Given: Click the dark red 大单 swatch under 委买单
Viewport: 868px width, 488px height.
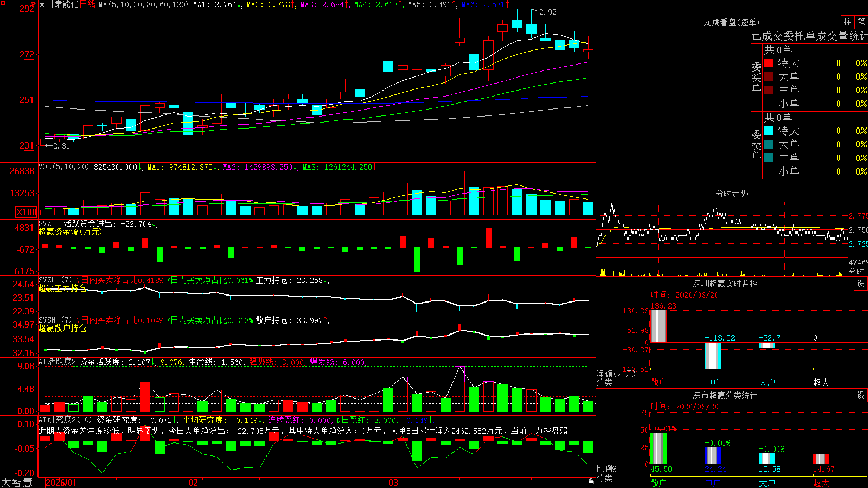Looking at the screenshot, I should coord(768,76).
